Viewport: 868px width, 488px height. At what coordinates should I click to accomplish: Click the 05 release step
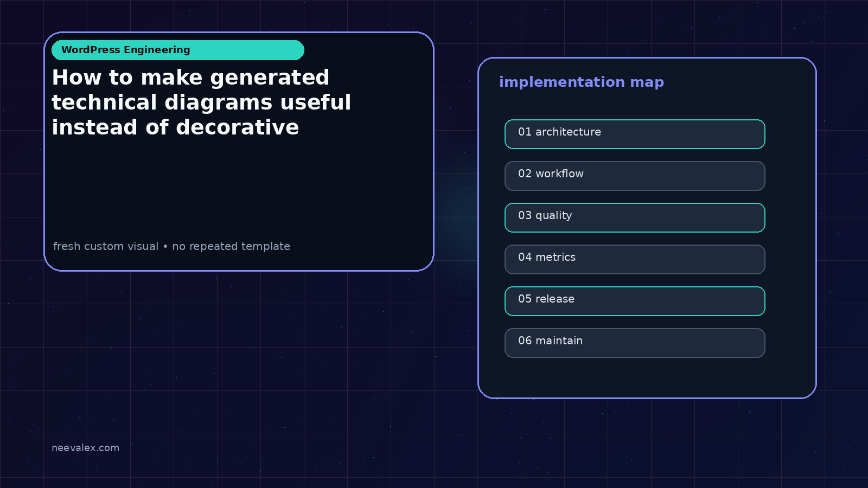(x=635, y=301)
